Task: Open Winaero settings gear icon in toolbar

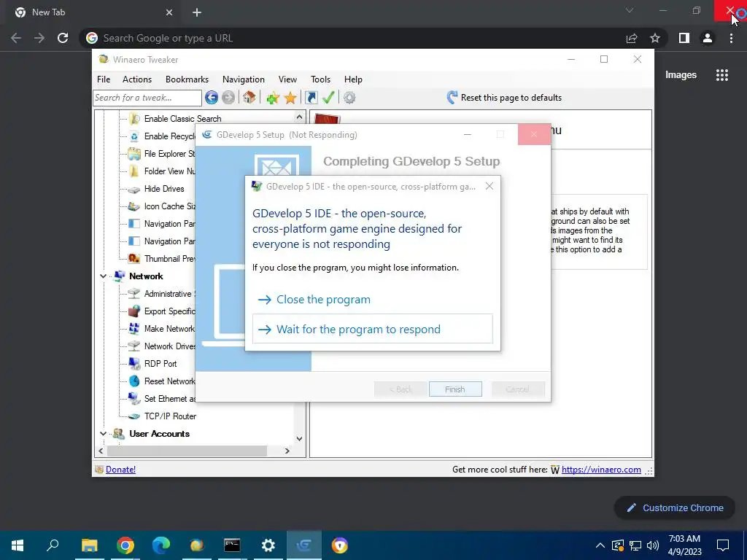Action: [349, 98]
